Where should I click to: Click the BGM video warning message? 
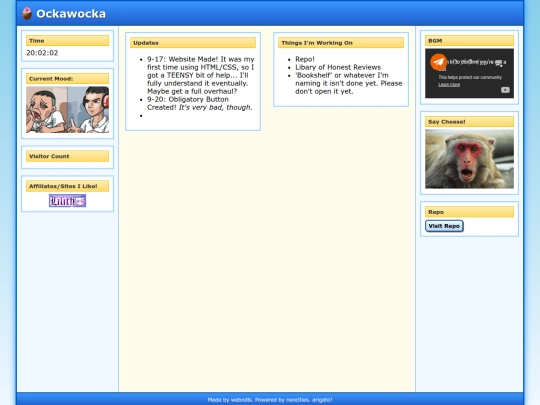[x=477, y=62]
